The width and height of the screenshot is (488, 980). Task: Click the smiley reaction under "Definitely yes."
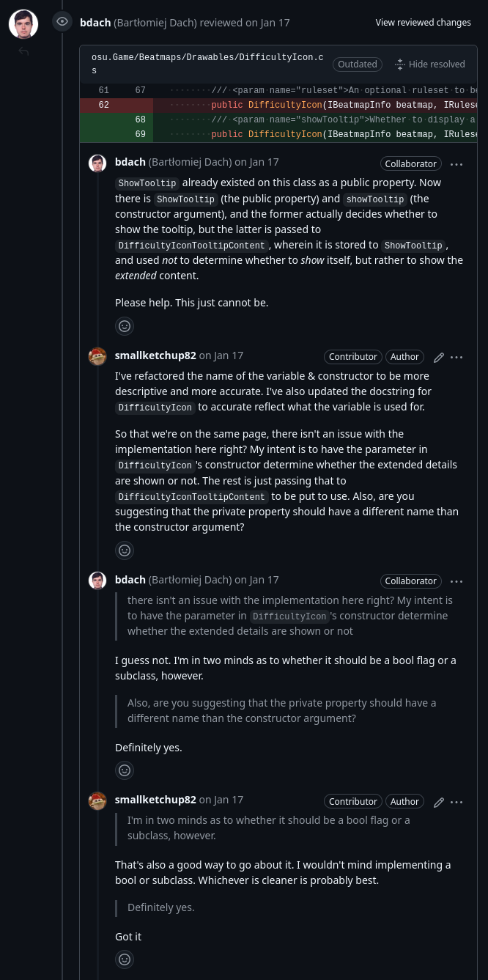125,770
